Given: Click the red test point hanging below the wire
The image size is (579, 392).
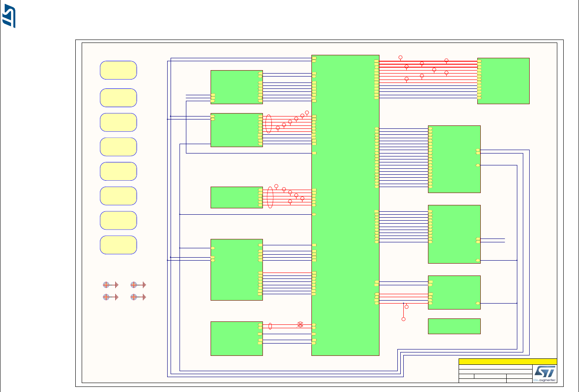Looking at the screenshot, I should click(404, 319).
